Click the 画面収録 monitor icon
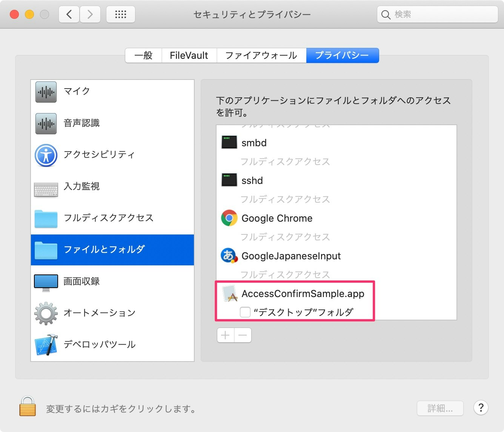Screen dimensions: 504x432 tap(46, 283)
